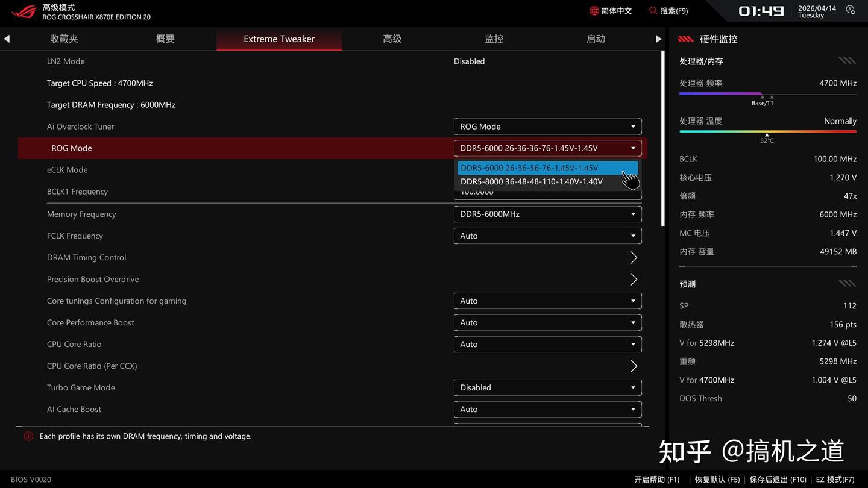Switch to the 启动 tab
Viewport: 868px width, 488px height.
click(x=596, y=39)
